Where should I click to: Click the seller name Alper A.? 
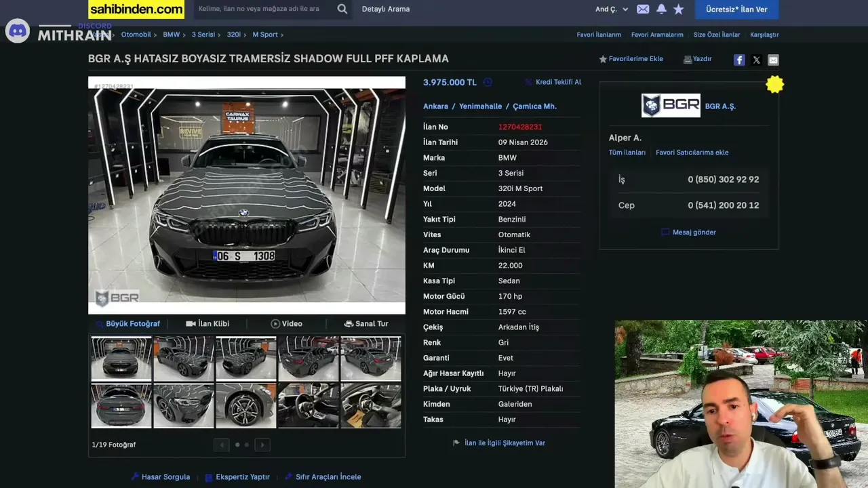625,138
